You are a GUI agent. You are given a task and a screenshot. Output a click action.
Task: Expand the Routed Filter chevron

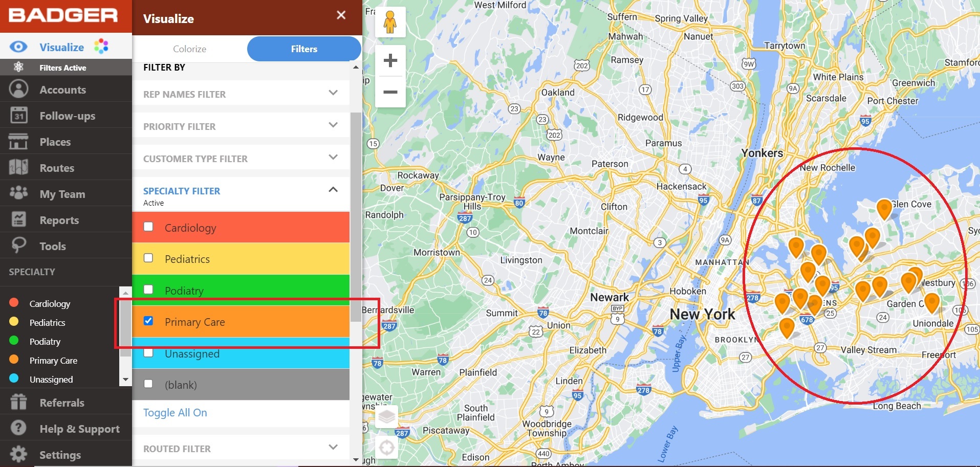click(x=333, y=447)
